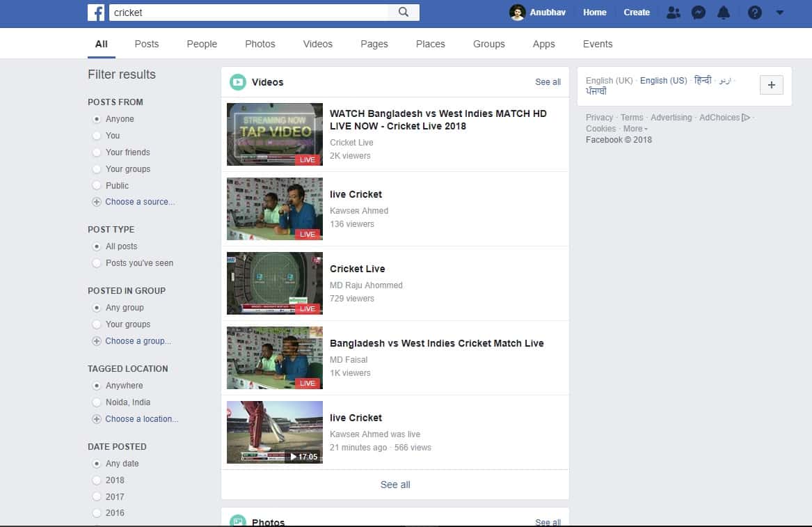Select Posts you've seen option
Viewport: 812px width, 527px height.
click(x=96, y=263)
